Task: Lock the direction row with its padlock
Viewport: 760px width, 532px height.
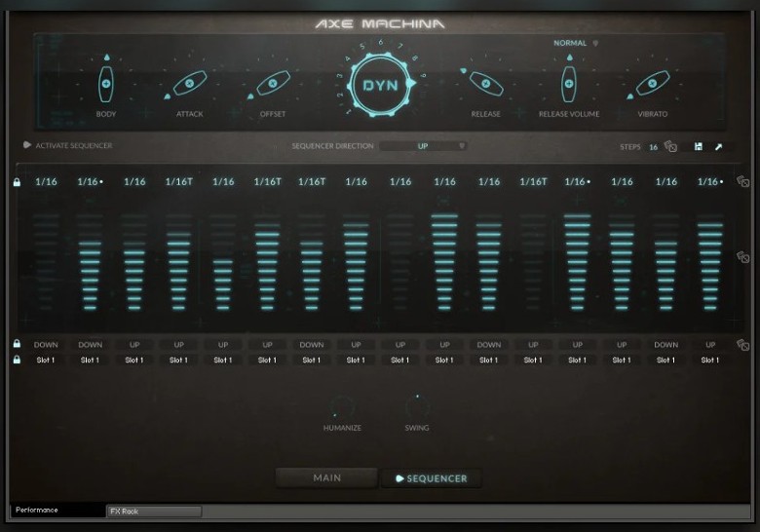Action: (x=17, y=344)
